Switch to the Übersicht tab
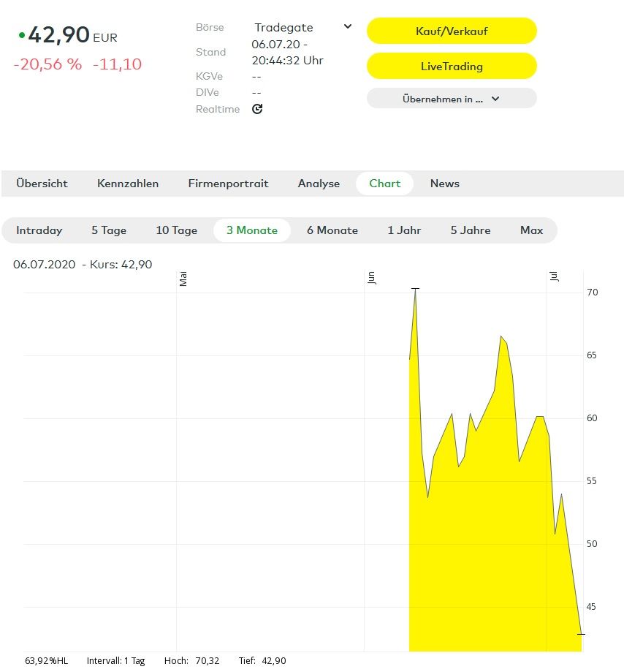 coord(42,184)
